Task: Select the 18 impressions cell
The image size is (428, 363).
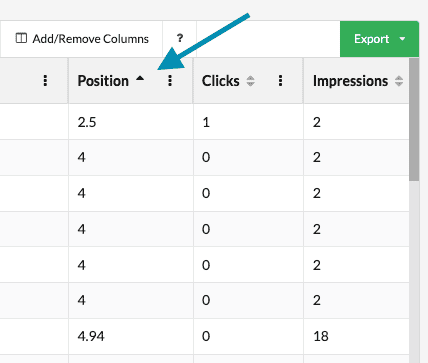Action: click(x=356, y=336)
